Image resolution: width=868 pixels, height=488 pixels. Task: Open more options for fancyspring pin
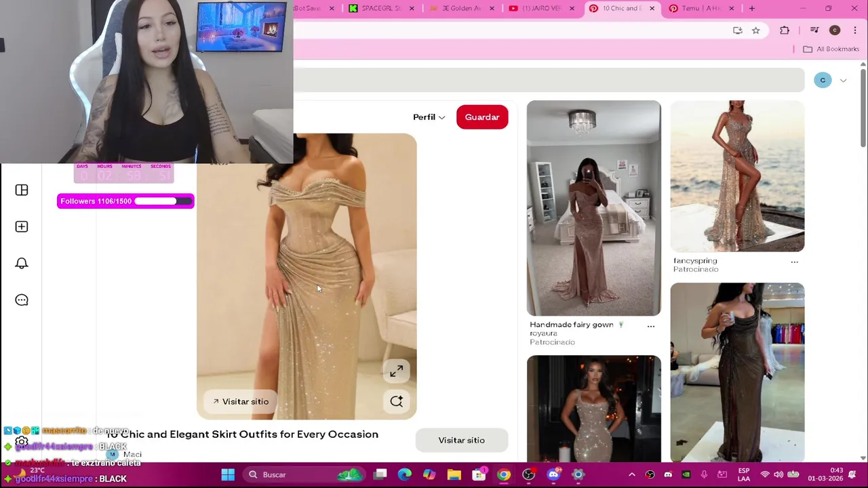click(794, 262)
